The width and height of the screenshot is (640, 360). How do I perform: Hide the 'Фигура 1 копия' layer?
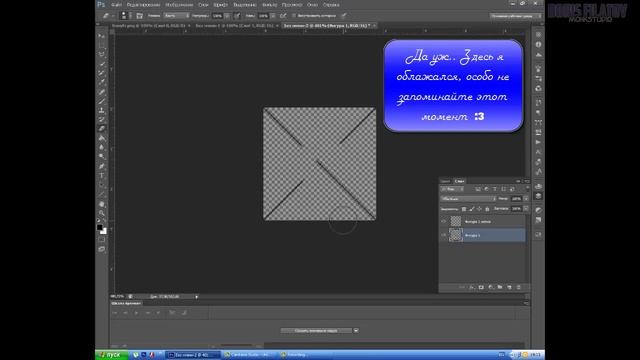pos(444,222)
